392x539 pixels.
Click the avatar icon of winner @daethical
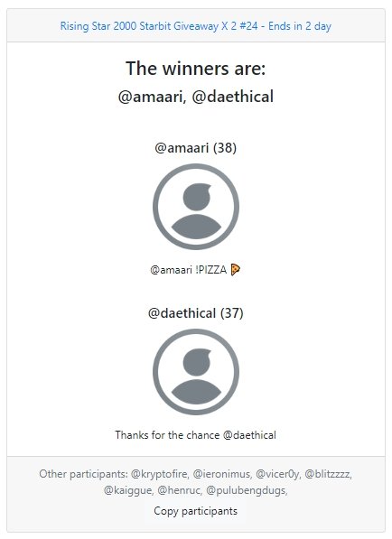pos(196,372)
